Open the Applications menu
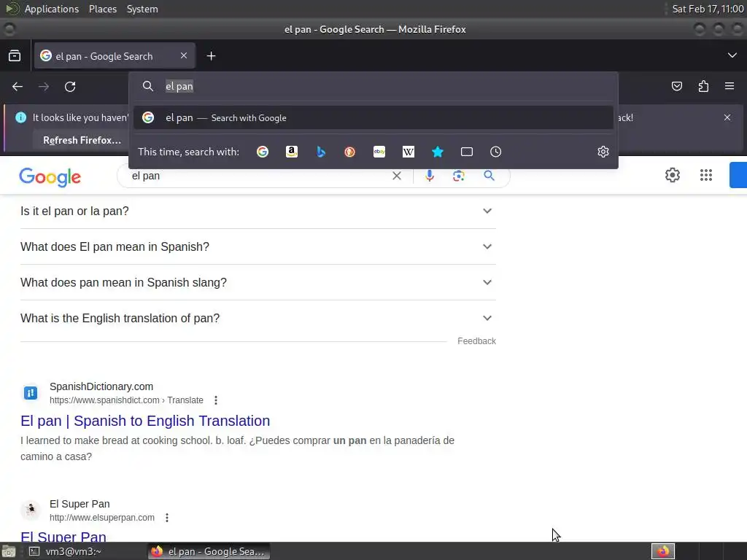 click(52, 9)
